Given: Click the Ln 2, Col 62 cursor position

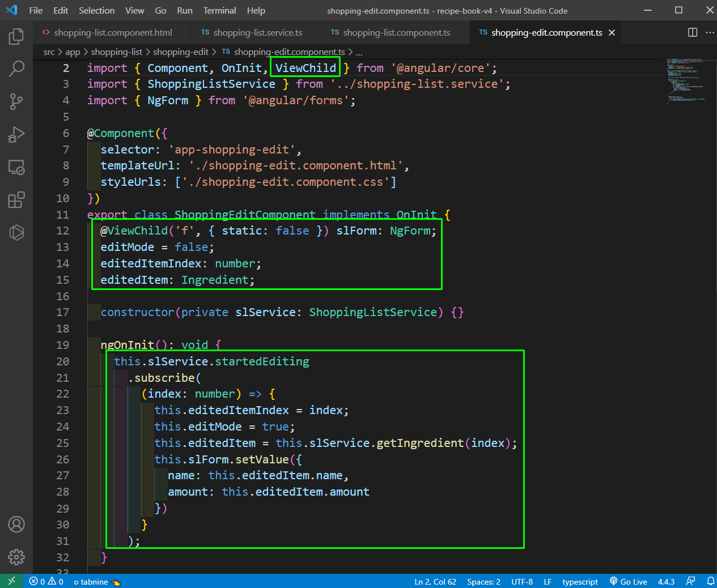Looking at the screenshot, I should pos(435,581).
